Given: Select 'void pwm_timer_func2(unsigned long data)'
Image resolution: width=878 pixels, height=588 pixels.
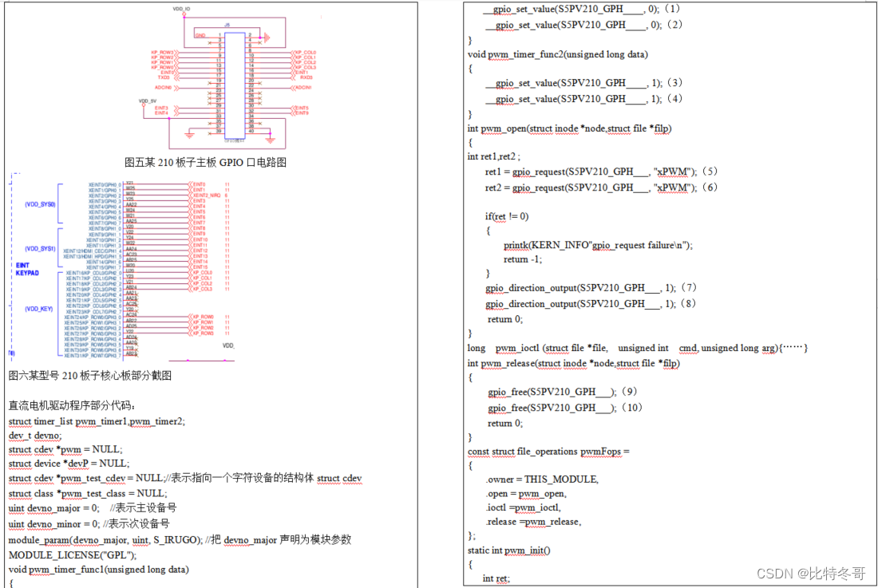Looking at the screenshot, I should [558, 54].
